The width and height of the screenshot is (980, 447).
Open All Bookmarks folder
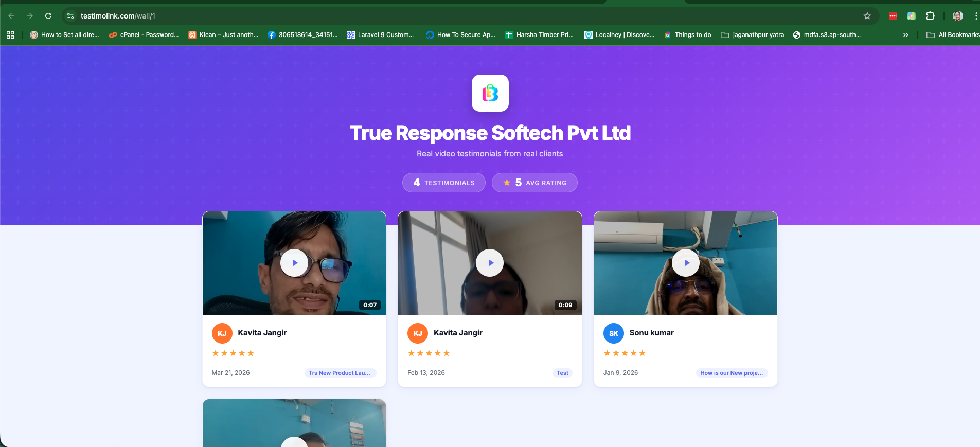point(953,35)
